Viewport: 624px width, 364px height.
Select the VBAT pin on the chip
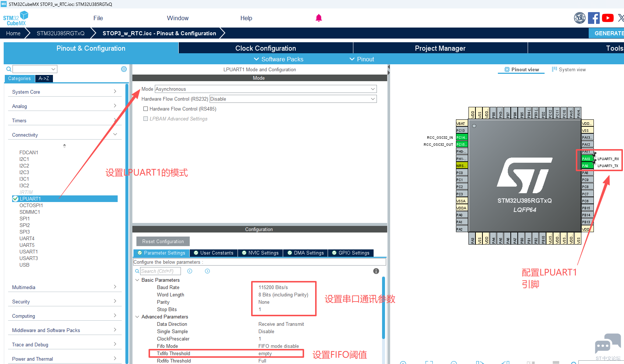(x=462, y=123)
